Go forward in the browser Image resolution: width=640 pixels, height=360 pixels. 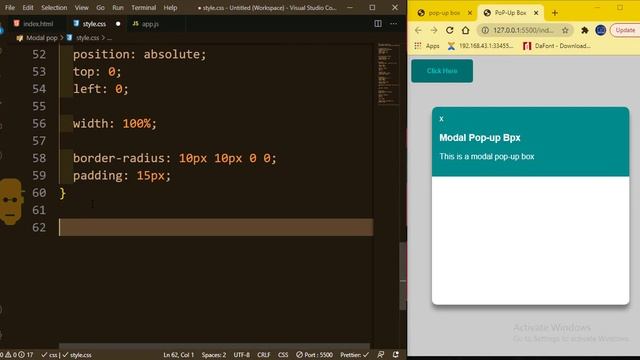[x=433, y=30]
